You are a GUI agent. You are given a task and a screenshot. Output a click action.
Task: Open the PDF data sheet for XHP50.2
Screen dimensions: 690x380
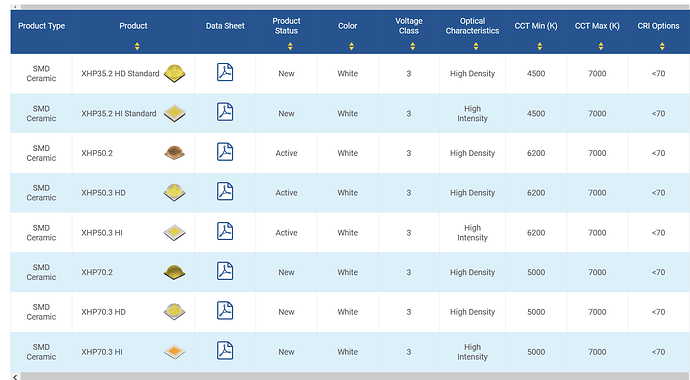pos(225,152)
